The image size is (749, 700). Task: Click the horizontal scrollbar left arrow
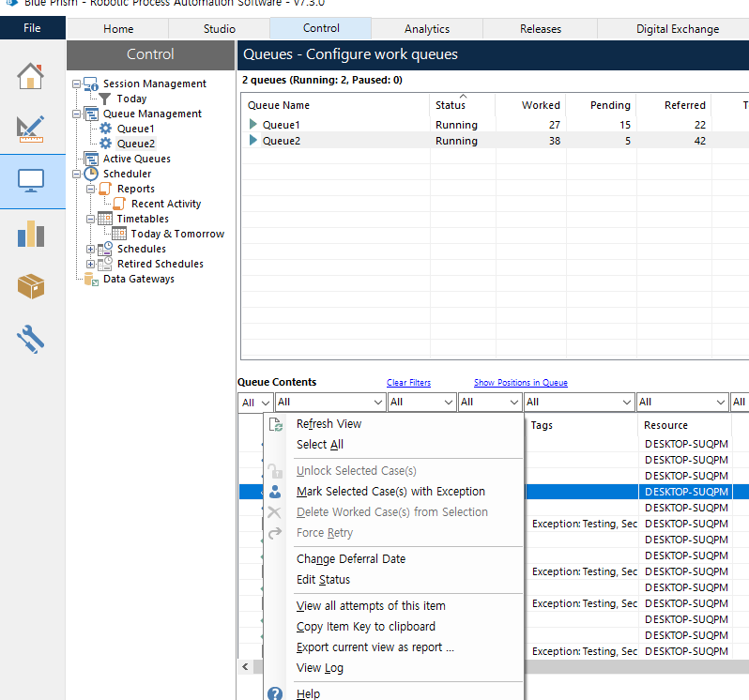click(x=246, y=666)
